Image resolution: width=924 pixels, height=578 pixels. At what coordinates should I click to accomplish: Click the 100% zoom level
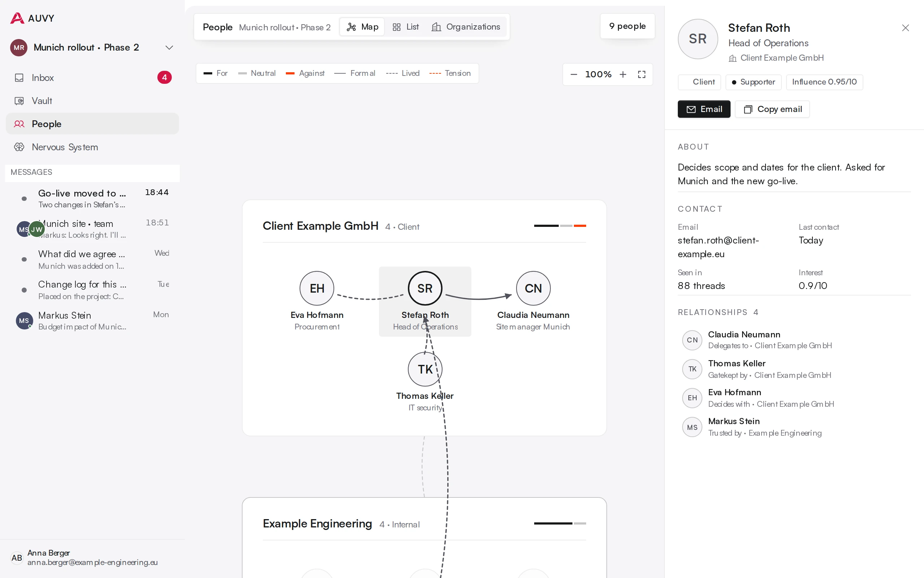point(598,74)
